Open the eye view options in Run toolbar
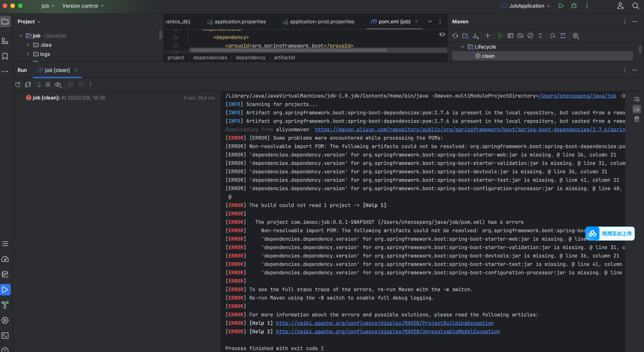644x352 pixels. [58, 85]
